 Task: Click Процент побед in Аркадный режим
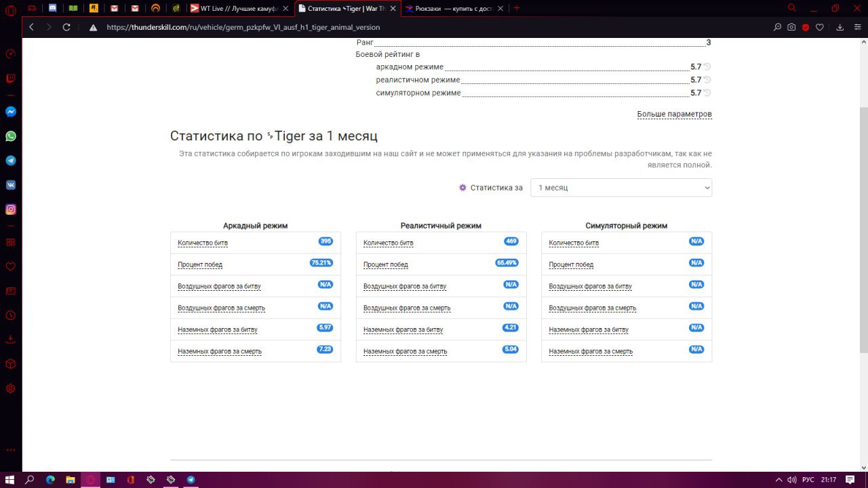[200, 264]
